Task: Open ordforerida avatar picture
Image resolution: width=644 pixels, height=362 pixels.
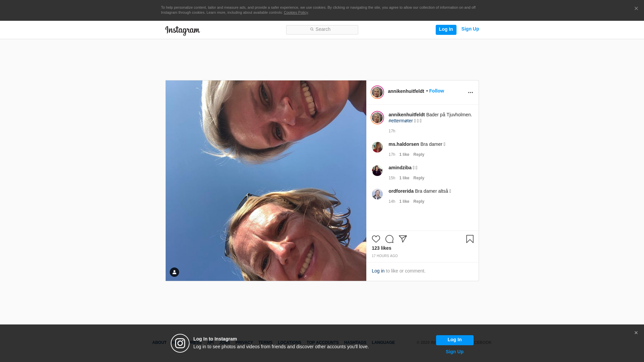Action: coord(377,194)
